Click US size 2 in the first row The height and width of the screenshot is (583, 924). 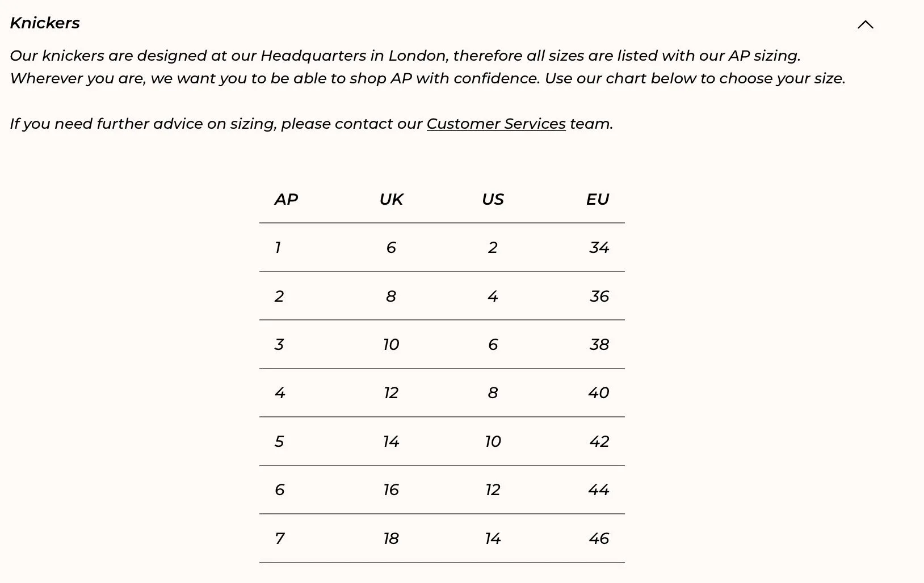493,248
